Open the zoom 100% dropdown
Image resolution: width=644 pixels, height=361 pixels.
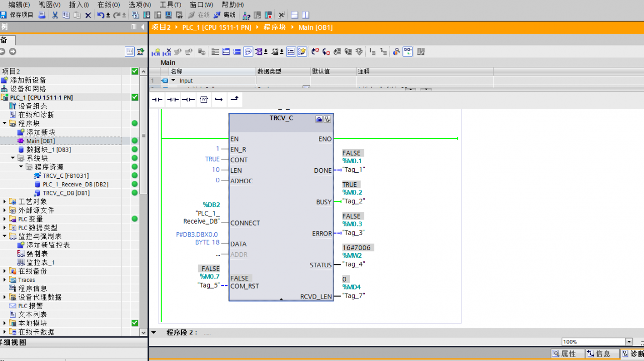(x=628, y=342)
